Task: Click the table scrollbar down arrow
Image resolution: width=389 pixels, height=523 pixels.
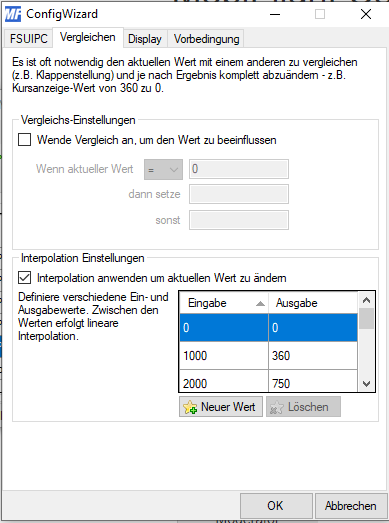Action: (x=366, y=384)
